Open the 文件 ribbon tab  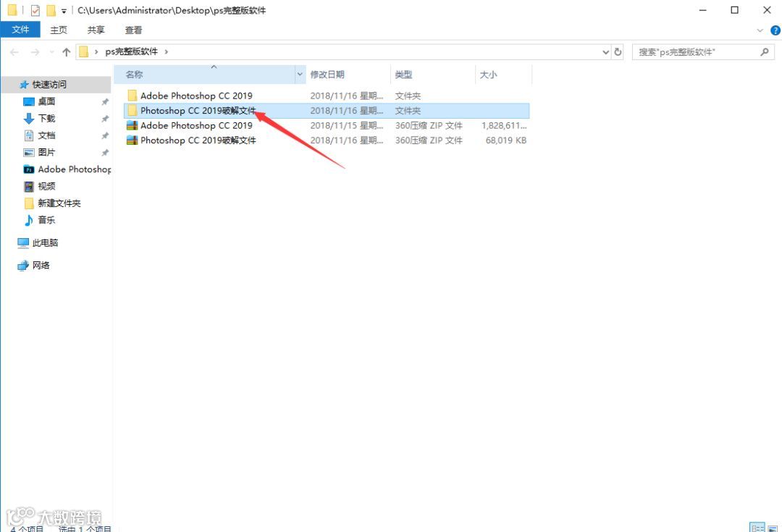(20, 30)
